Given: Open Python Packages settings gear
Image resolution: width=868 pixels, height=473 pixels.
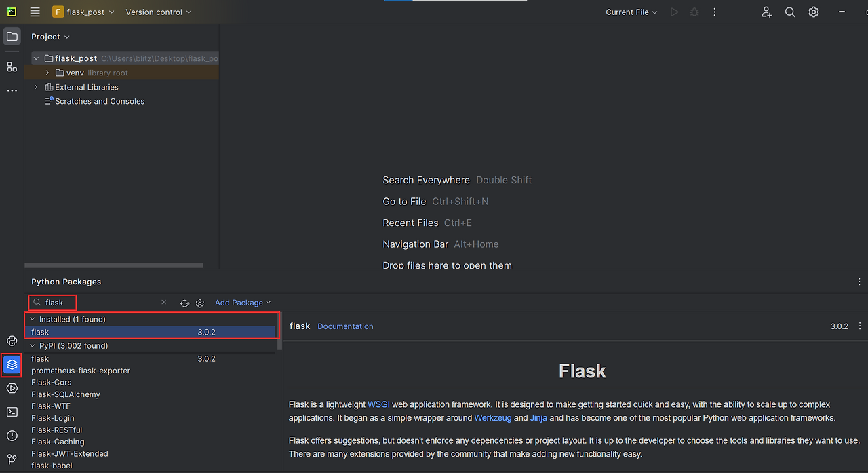Looking at the screenshot, I should tap(199, 303).
